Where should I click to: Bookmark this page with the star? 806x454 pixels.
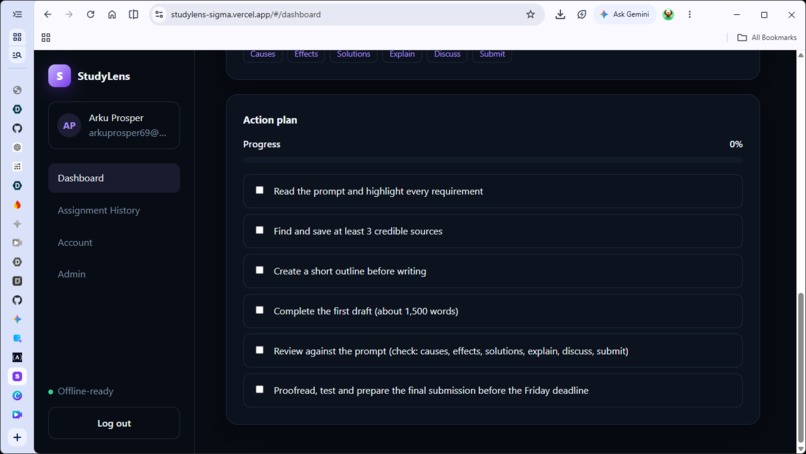coord(530,14)
